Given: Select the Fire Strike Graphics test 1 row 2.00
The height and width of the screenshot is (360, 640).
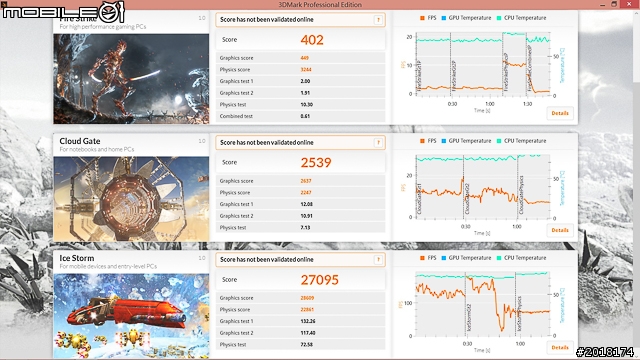Looking at the screenshot, I should pos(300,81).
